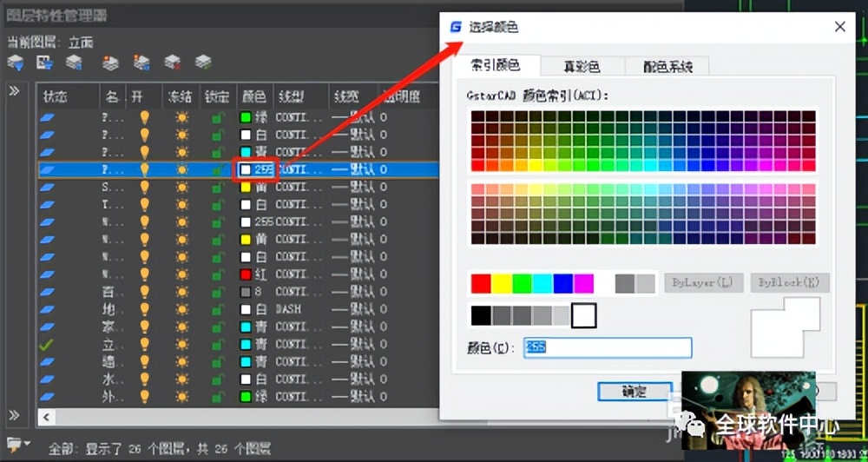The width and height of the screenshot is (868, 462).
Task: Click the red swatch of the W layer row
Action: pyautogui.click(x=246, y=274)
